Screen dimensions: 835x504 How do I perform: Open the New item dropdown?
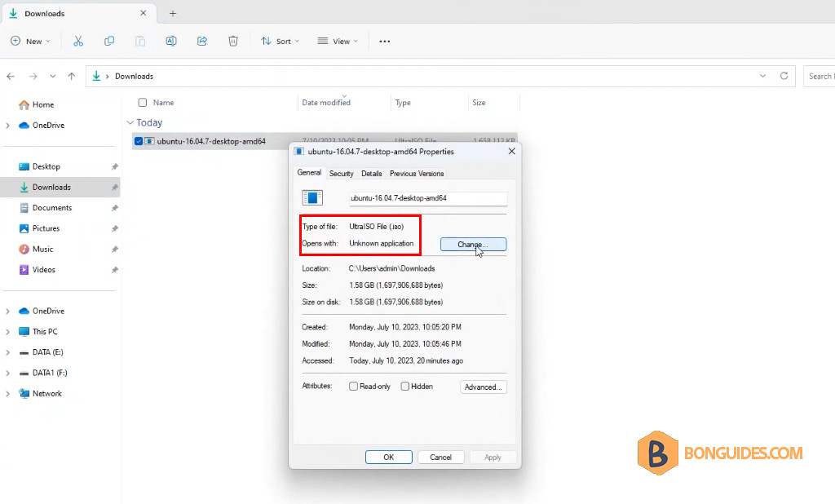tap(30, 41)
